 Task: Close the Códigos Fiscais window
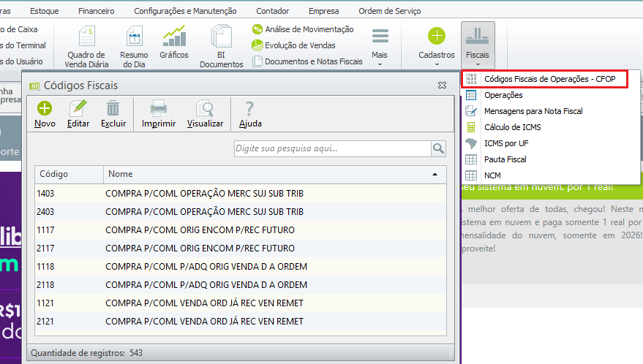click(x=442, y=86)
